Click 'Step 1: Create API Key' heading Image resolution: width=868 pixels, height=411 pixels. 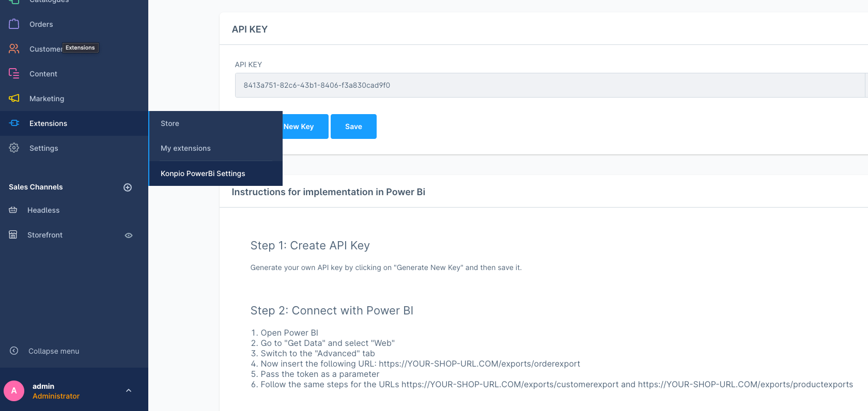pyautogui.click(x=310, y=246)
